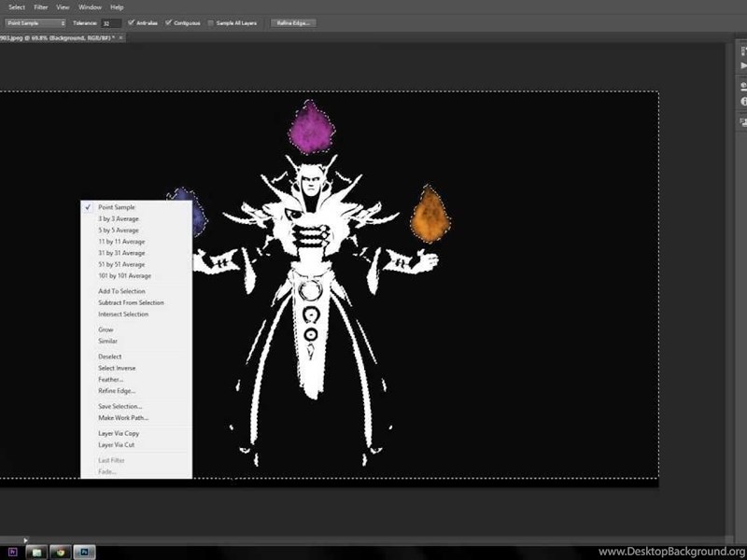
Task: Open the View menu
Action: tap(63, 7)
